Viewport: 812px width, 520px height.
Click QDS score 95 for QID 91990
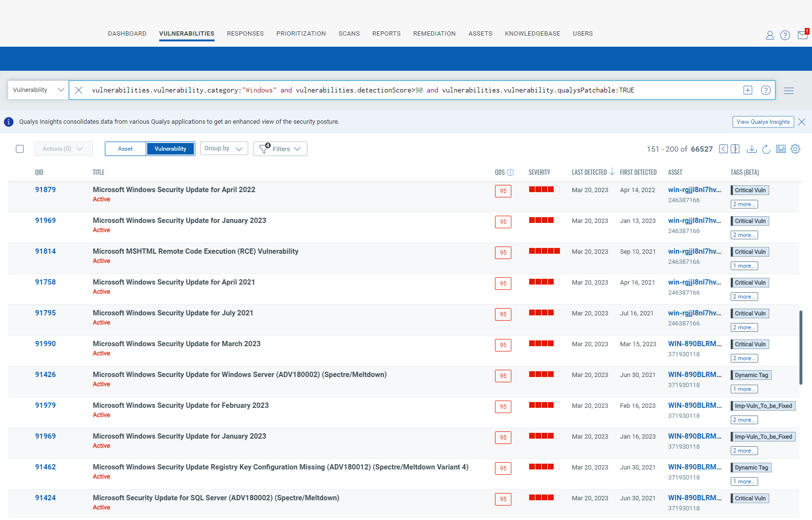click(x=503, y=345)
